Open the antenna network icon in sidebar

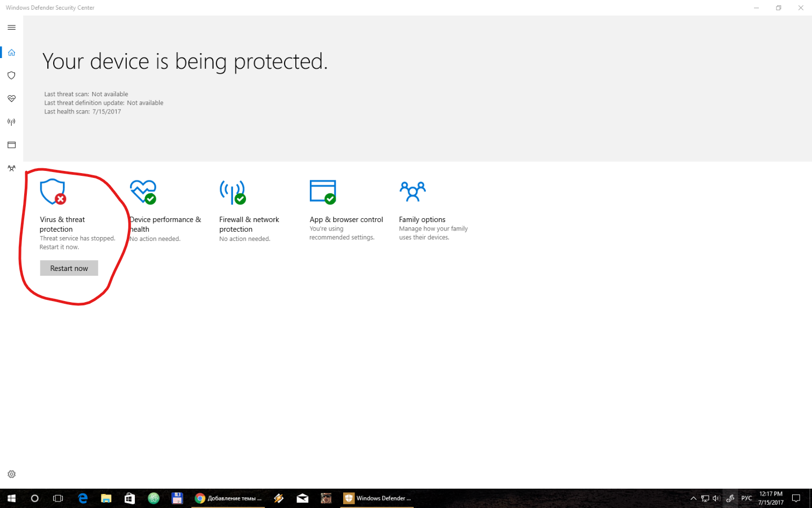coord(11,122)
